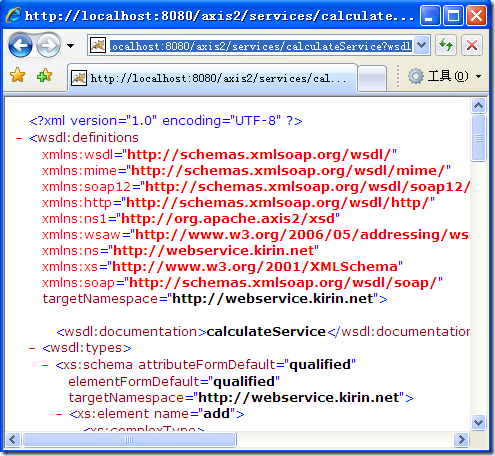
Task: Click the vertical scrollbar thumb
Action: click(x=479, y=138)
